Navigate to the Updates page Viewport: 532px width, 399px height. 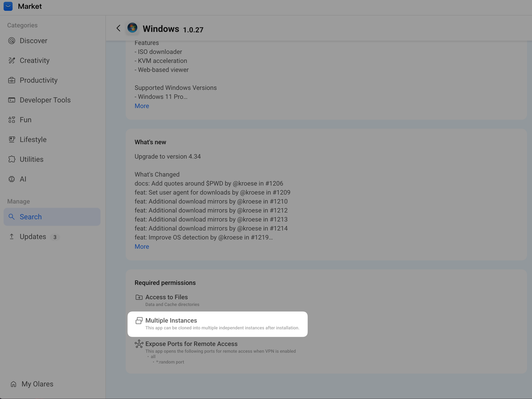(33, 237)
